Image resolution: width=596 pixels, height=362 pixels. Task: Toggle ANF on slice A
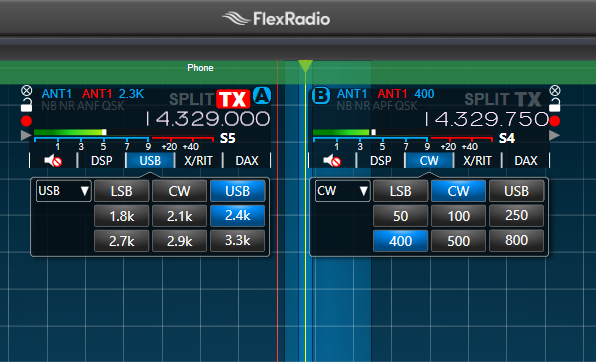pos(88,105)
